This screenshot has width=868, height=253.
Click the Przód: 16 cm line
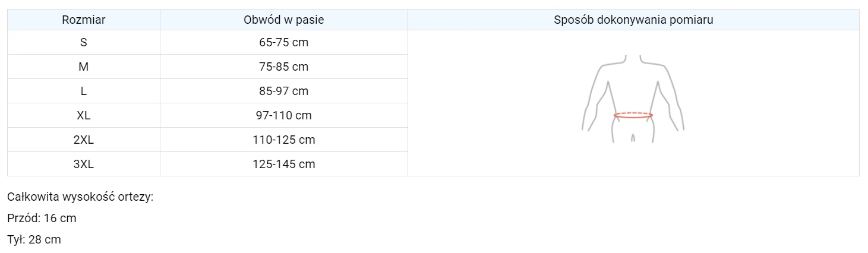pos(42,219)
